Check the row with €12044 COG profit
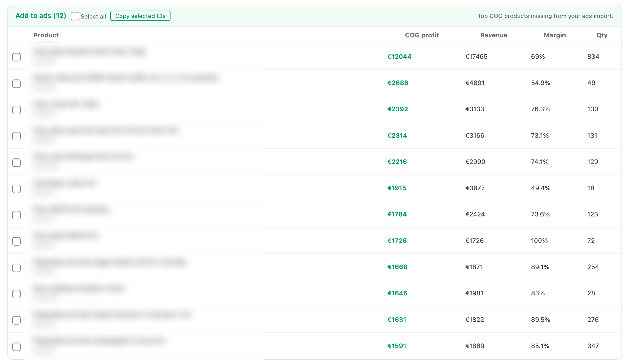Screen dimensions: 630x364 click(16, 57)
